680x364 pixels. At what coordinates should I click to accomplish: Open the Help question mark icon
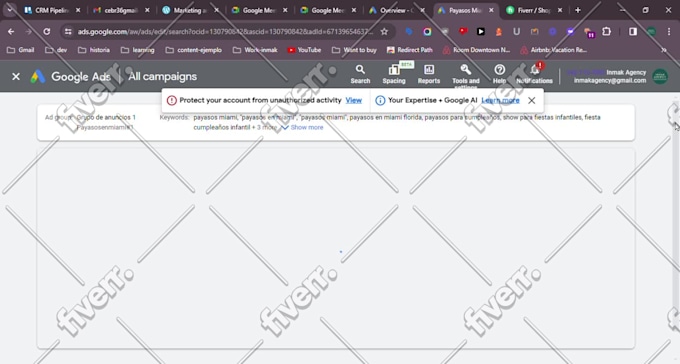pos(499,75)
